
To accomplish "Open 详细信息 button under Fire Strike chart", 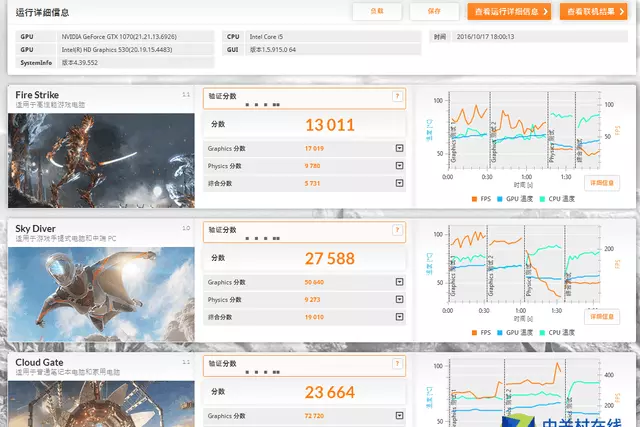I will tap(602, 183).
